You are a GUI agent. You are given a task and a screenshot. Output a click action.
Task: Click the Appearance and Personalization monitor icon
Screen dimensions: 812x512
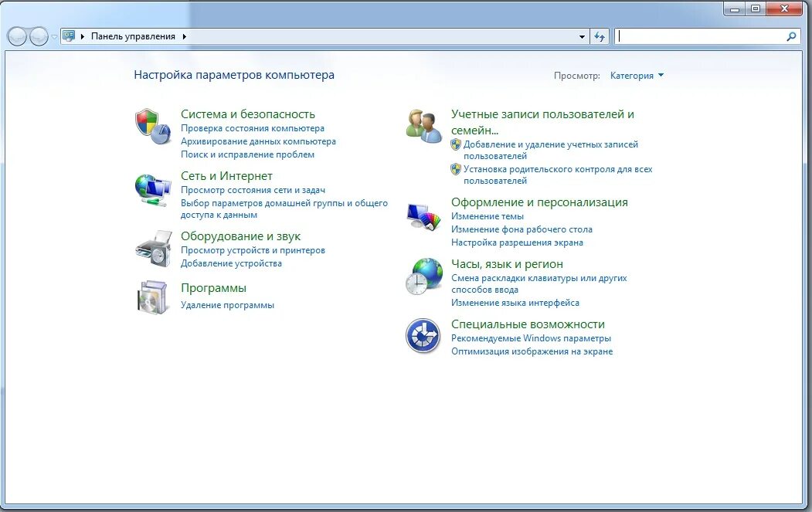(x=423, y=217)
